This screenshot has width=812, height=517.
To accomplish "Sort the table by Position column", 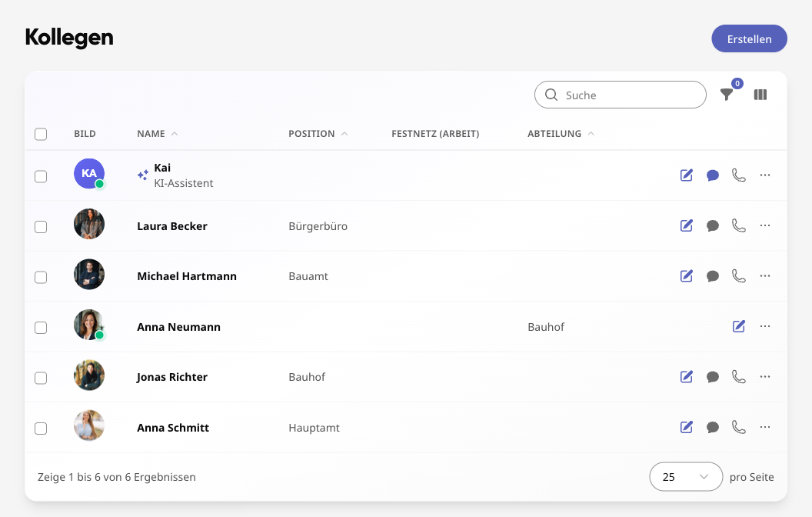I will (318, 134).
